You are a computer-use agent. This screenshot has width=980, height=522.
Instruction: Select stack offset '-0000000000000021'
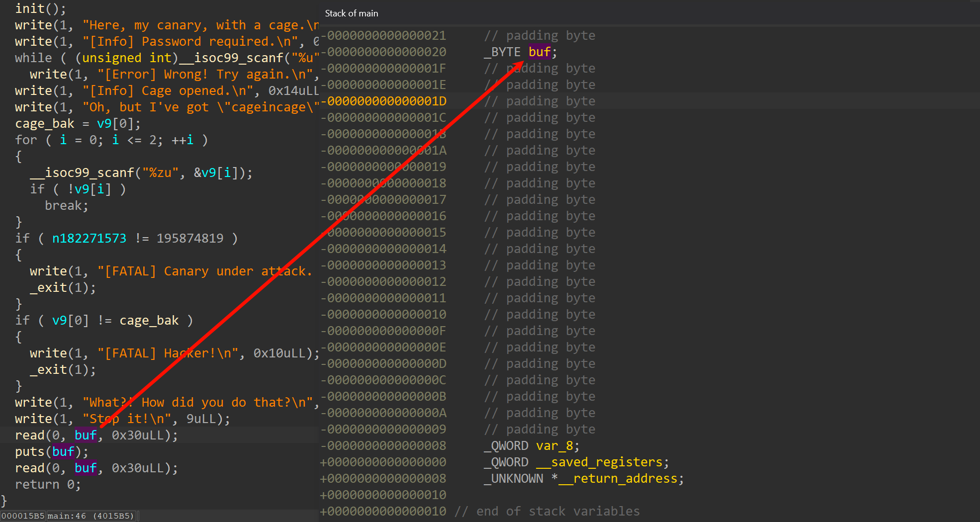click(x=384, y=35)
